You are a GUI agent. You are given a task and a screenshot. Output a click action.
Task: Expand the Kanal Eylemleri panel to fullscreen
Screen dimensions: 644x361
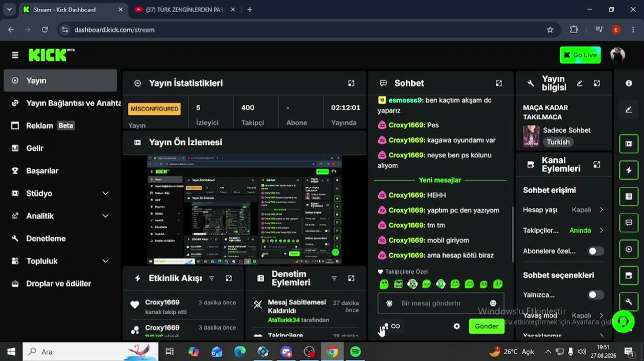(597, 164)
